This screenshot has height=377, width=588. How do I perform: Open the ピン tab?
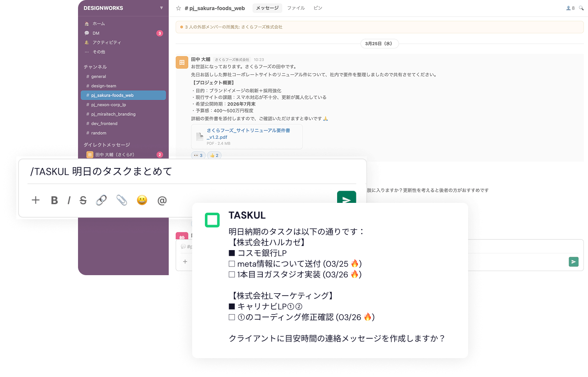[317, 8]
